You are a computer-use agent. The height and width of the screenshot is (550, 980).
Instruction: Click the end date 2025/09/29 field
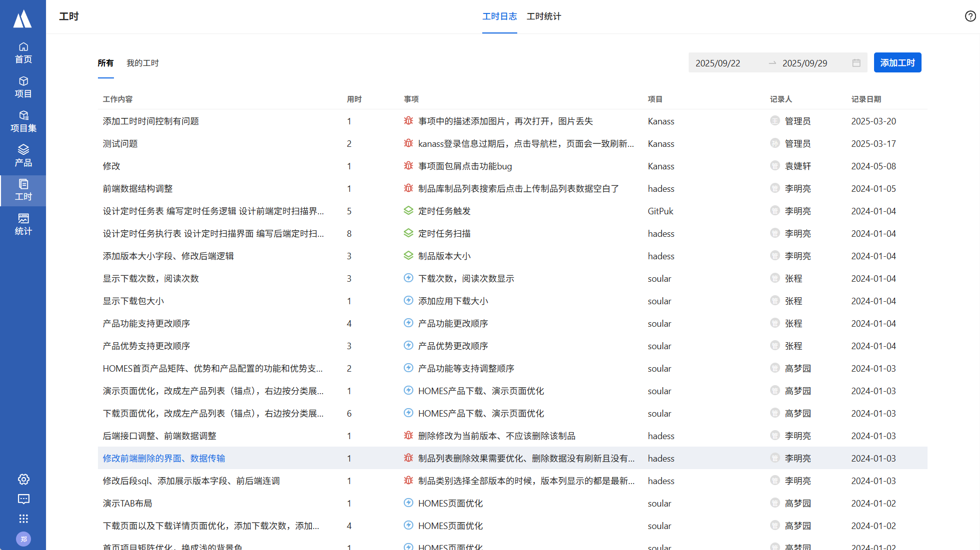[x=805, y=63]
